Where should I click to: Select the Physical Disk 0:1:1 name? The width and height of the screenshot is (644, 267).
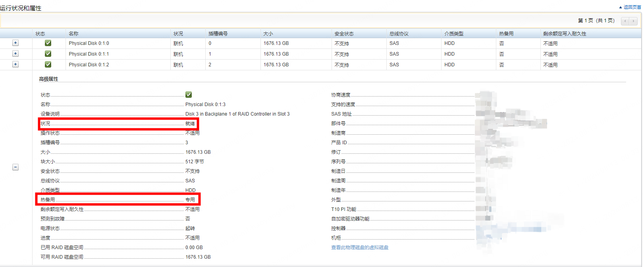(x=89, y=54)
